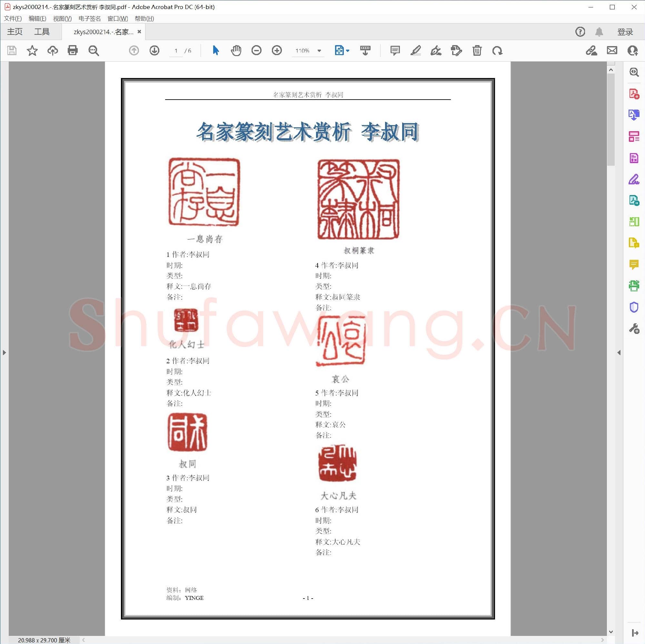The height and width of the screenshot is (644, 645).
Task: Switch to the selection arrow tool
Action: click(215, 51)
